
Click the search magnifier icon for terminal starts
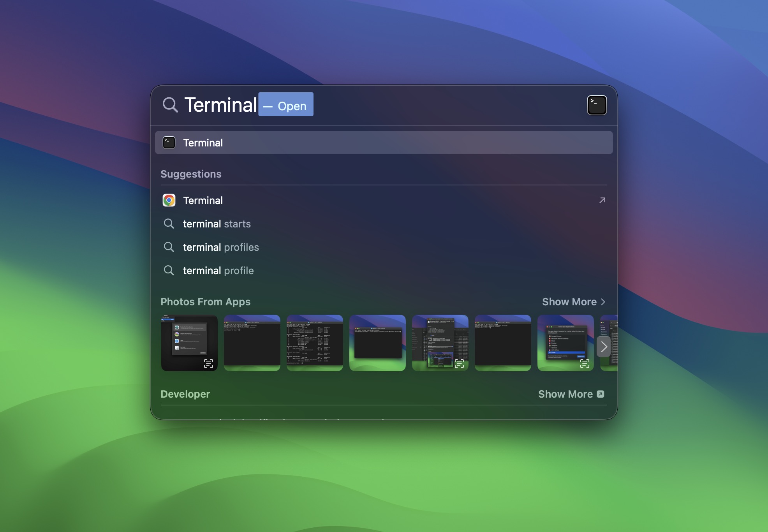pyautogui.click(x=169, y=223)
